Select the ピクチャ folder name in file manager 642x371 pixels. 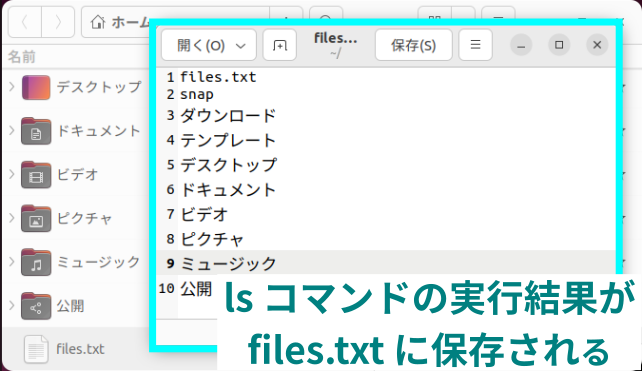coord(84,219)
